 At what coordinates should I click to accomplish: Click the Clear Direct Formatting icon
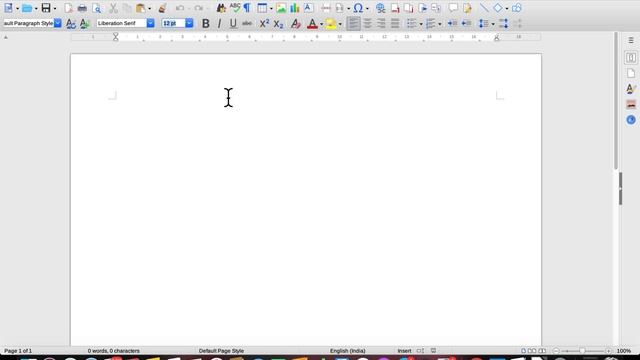click(x=296, y=24)
